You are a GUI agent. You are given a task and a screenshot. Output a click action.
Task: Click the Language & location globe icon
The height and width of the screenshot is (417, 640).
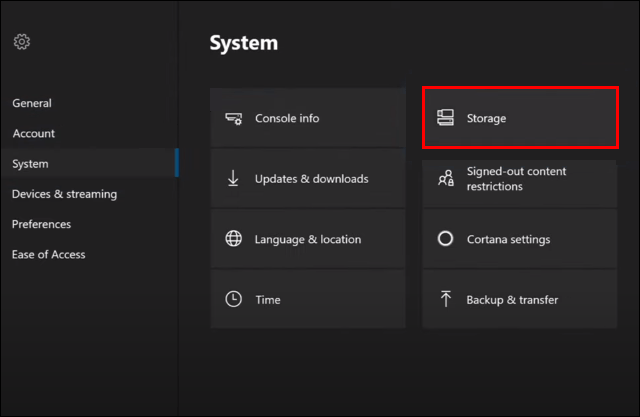[x=234, y=239]
